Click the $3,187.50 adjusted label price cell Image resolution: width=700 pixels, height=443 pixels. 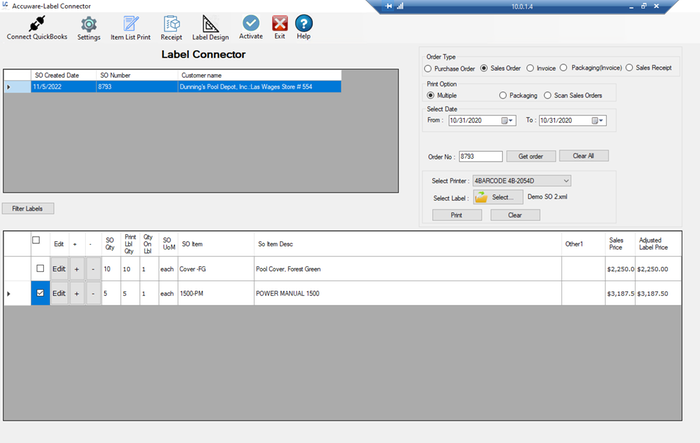658,293
